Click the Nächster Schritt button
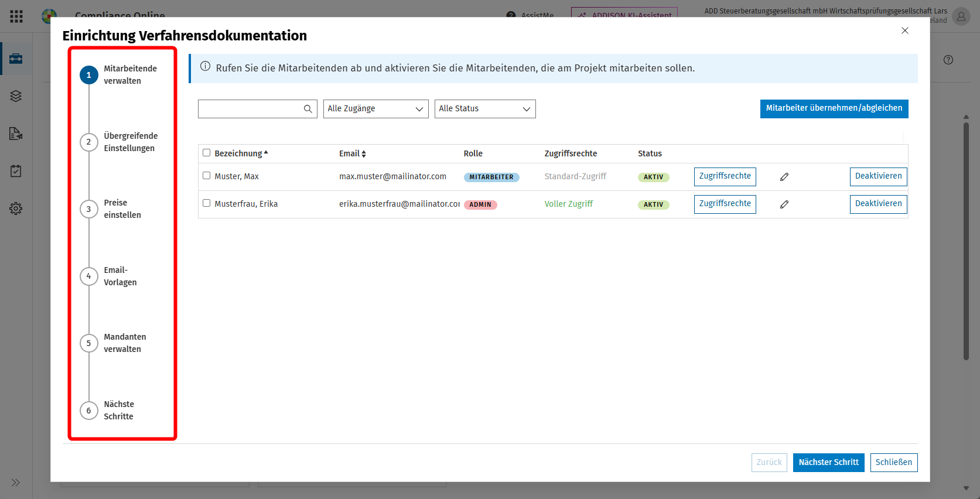This screenshot has width=980, height=499. (x=829, y=463)
